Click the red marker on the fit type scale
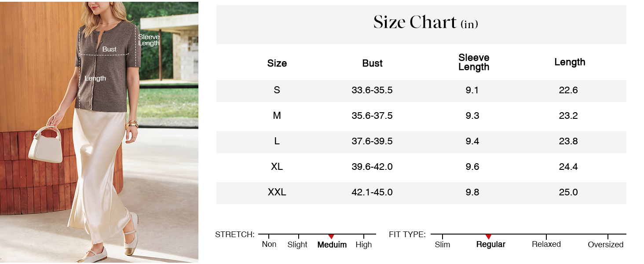 click(x=488, y=237)
